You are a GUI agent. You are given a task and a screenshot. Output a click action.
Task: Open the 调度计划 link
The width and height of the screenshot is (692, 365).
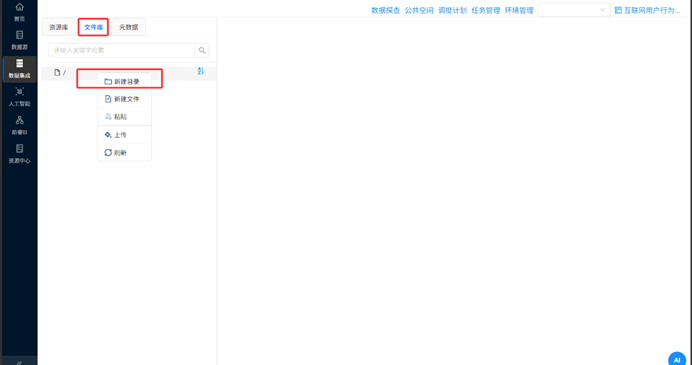pos(452,10)
